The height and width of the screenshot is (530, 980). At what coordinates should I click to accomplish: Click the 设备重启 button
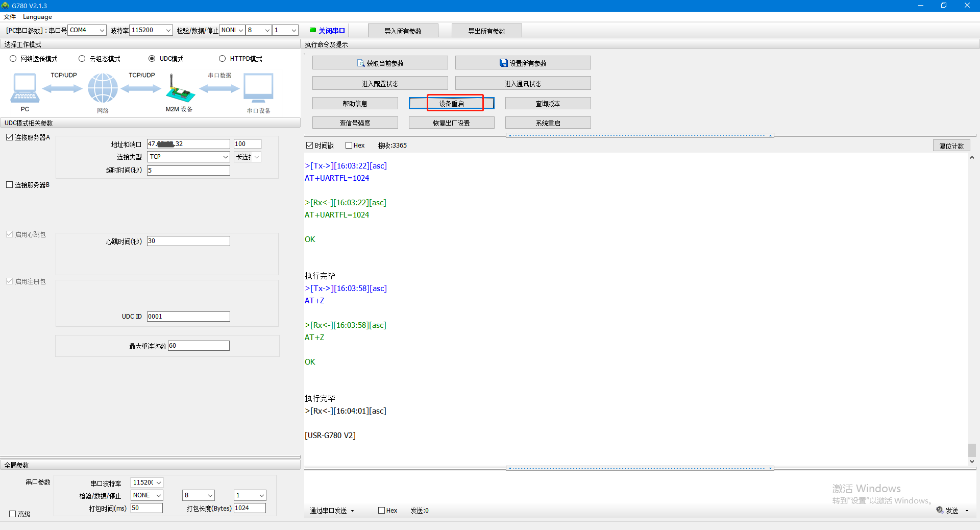point(452,104)
